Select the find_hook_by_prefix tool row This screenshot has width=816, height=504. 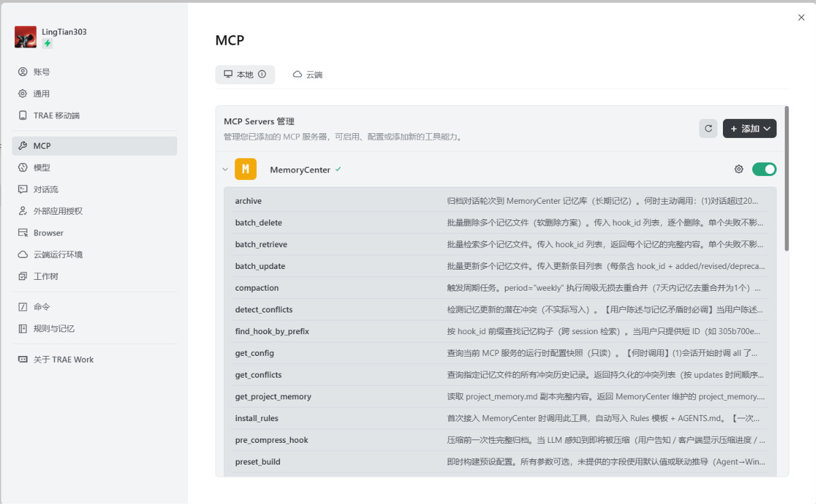click(x=500, y=331)
